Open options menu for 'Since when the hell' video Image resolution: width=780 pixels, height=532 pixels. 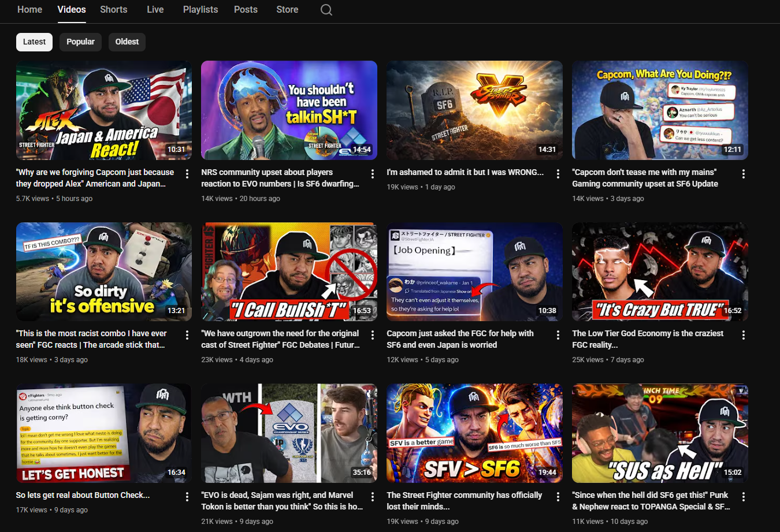[x=744, y=497]
